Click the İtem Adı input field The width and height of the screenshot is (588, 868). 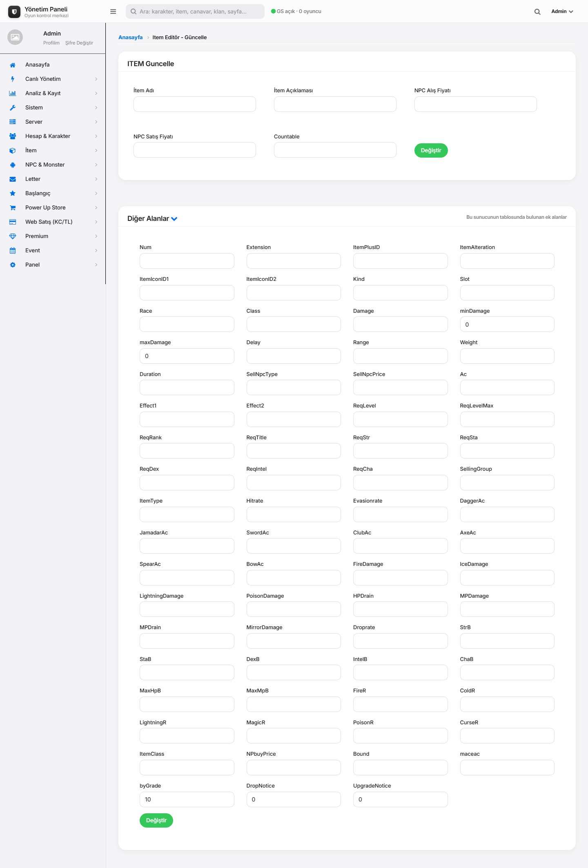(x=195, y=104)
